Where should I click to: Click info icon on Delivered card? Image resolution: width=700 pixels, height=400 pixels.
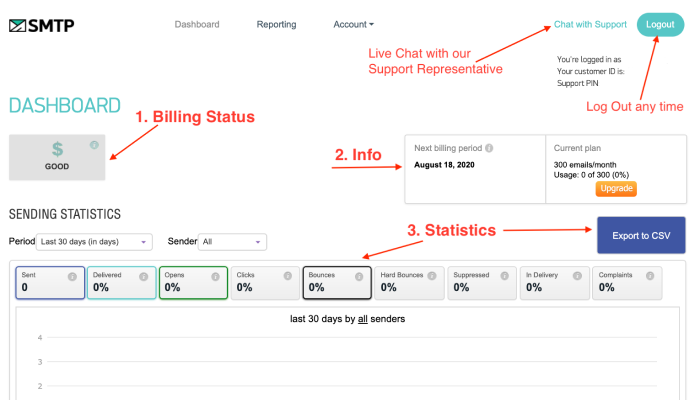click(144, 275)
